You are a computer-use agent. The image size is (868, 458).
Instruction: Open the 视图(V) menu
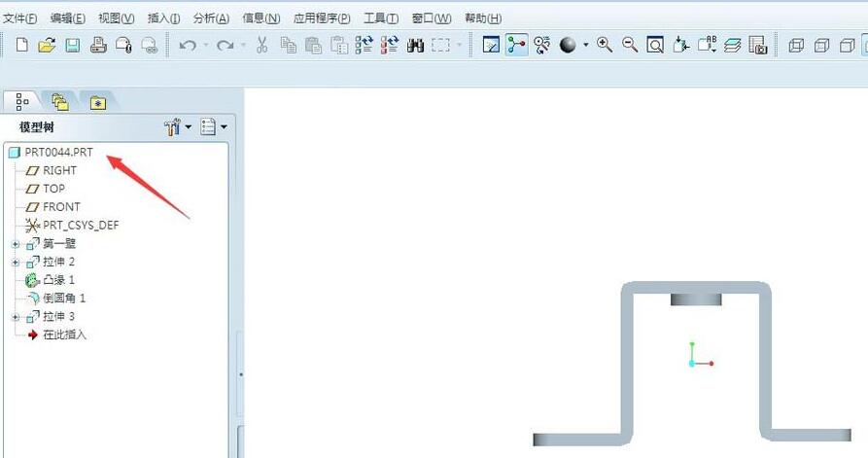pyautogui.click(x=117, y=18)
